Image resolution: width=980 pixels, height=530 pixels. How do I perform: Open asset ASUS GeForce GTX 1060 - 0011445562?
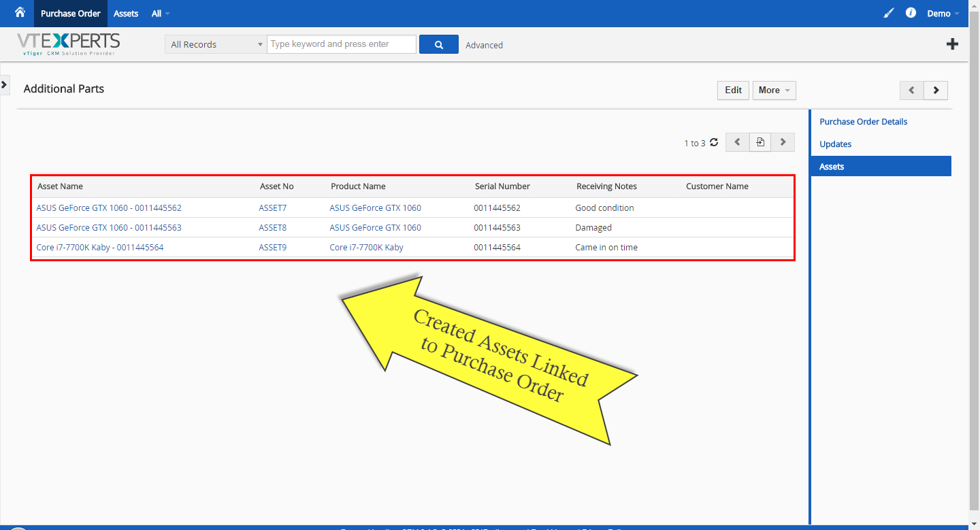pyautogui.click(x=109, y=208)
